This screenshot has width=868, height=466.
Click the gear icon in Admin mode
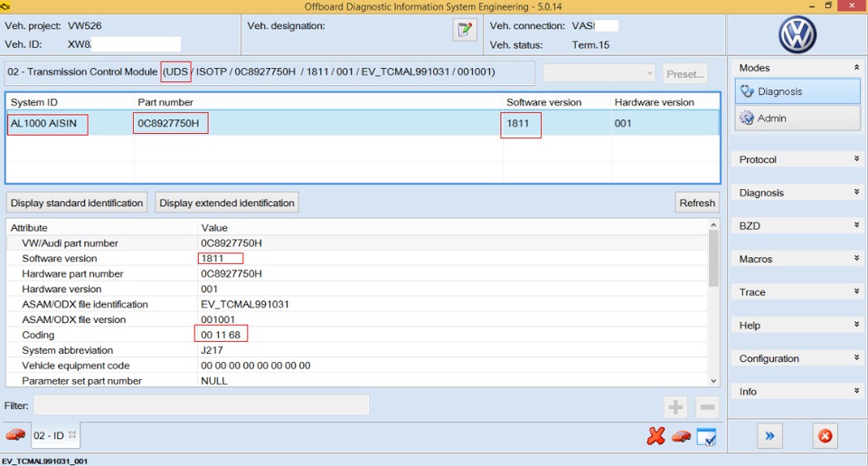click(x=747, y=118)
